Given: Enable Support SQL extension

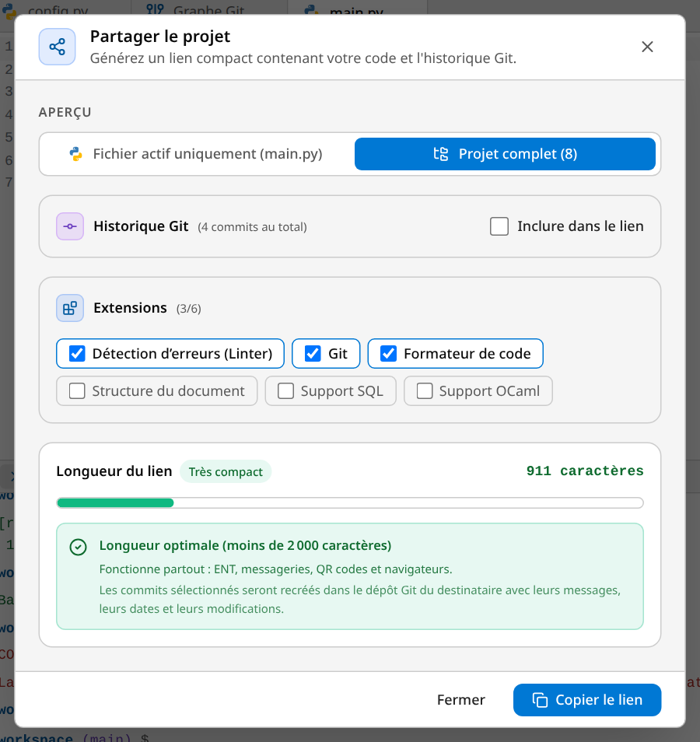Looking at the screenshot, I should click(286, 391).
